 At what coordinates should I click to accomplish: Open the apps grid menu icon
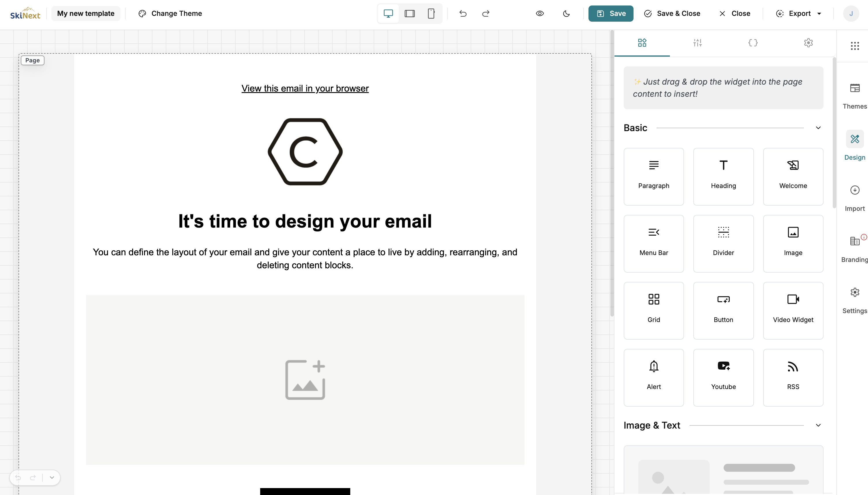coord(855,46)
